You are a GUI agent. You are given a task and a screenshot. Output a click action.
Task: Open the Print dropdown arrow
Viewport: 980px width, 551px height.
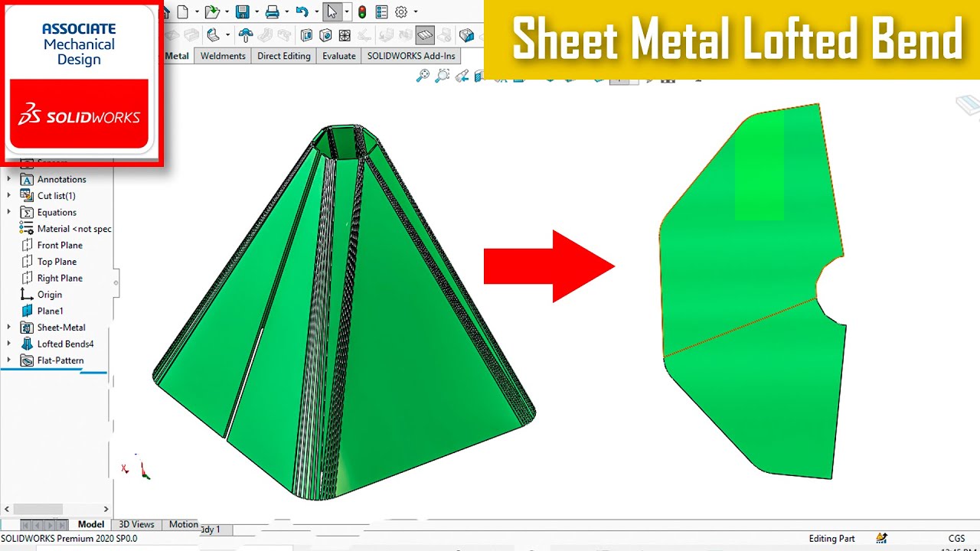[x=286, y=11]
